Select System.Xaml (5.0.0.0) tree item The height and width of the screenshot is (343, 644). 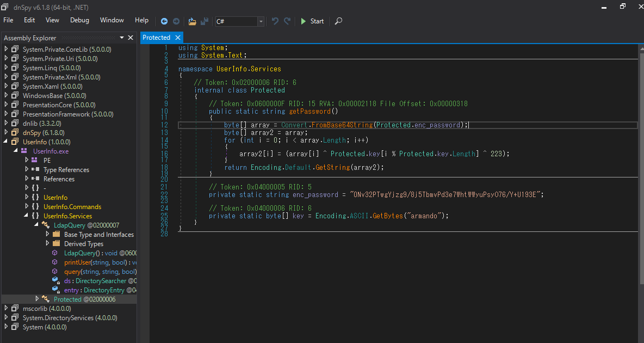[x=53, y=87]
